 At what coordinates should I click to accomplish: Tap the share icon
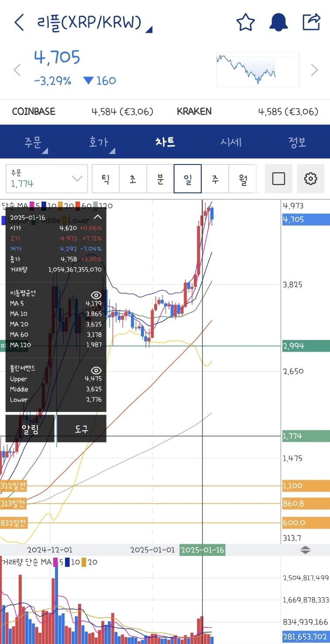click(311, 22)
